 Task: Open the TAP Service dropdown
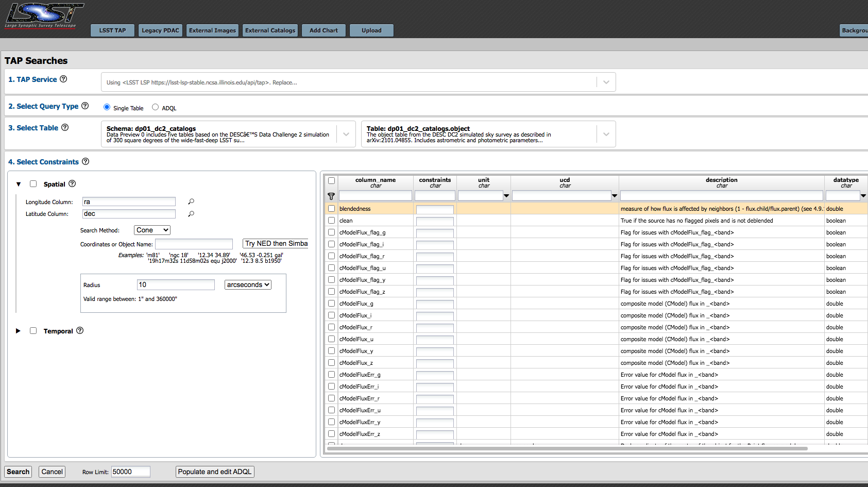[x=606, y=82]
